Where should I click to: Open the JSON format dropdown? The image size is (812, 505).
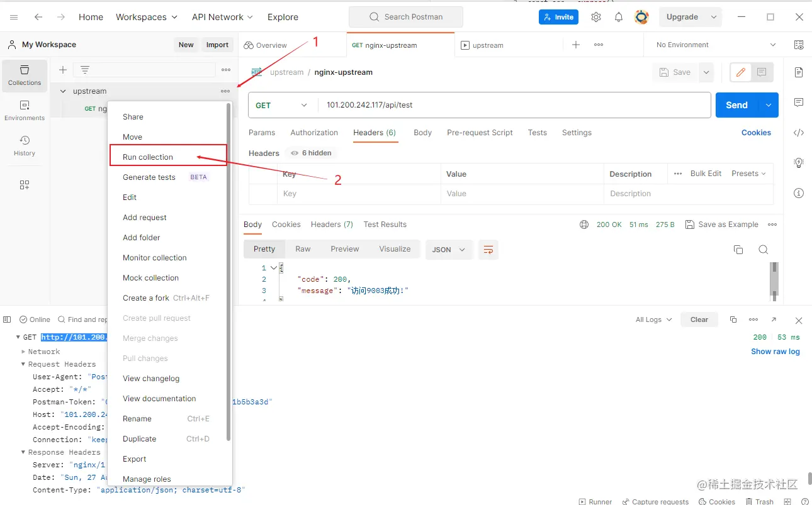click(449, 250)
